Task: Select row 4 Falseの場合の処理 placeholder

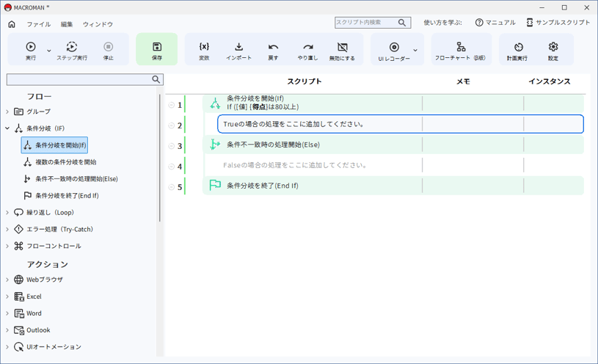Action: pos(401,165)
